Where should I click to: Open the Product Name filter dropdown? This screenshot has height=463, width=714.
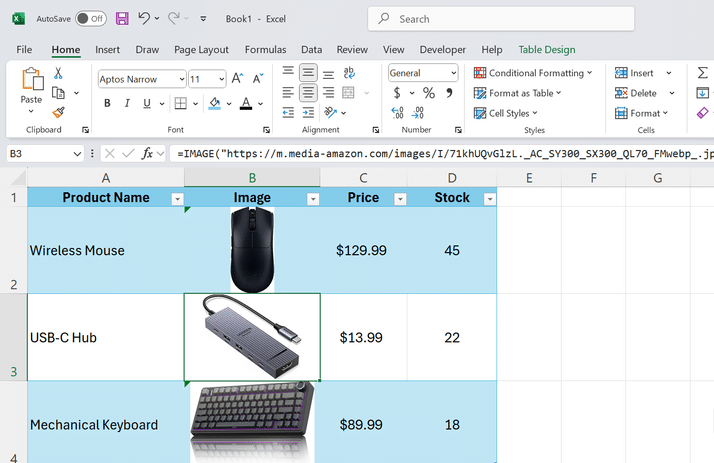(177, 199)
